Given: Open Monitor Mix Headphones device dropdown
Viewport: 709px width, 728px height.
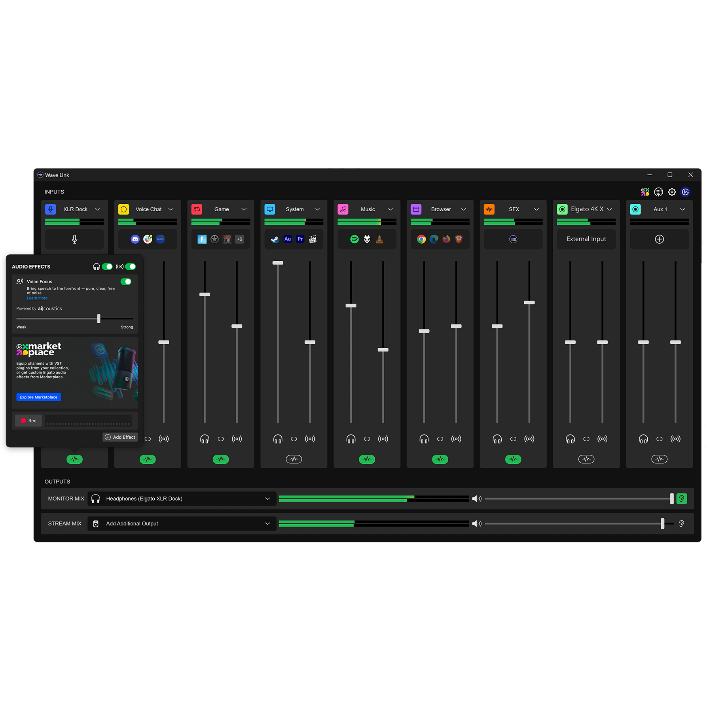Looking at the screenshot, I should (x=182, y=499).
